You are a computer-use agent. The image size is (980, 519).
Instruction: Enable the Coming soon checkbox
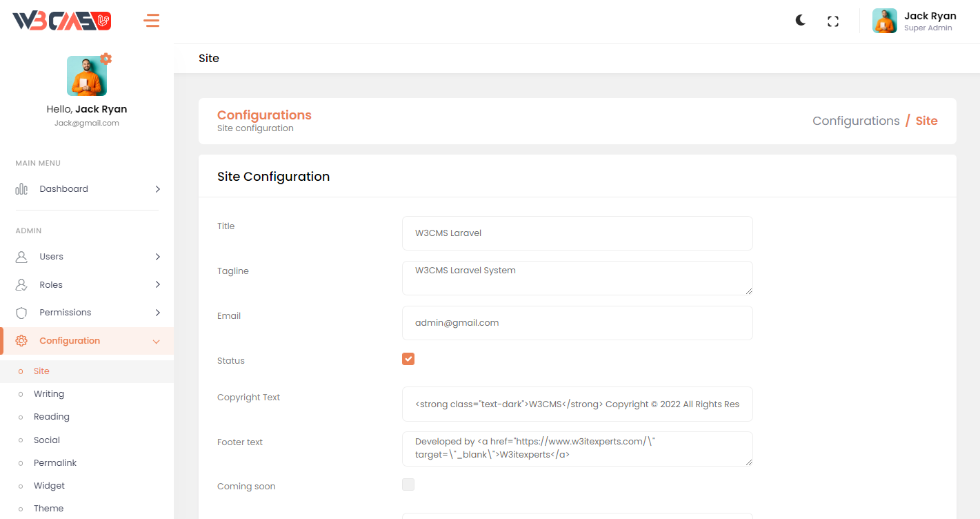408,484
